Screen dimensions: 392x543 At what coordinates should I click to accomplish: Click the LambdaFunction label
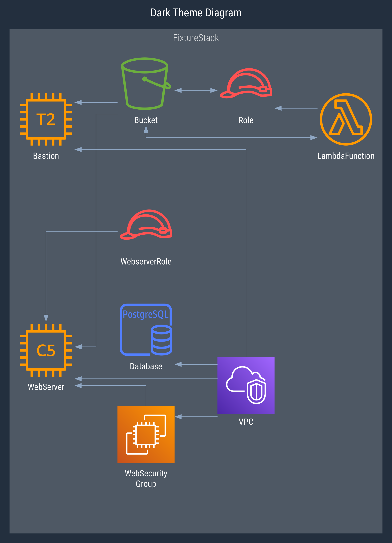click(x=346, y=156)
